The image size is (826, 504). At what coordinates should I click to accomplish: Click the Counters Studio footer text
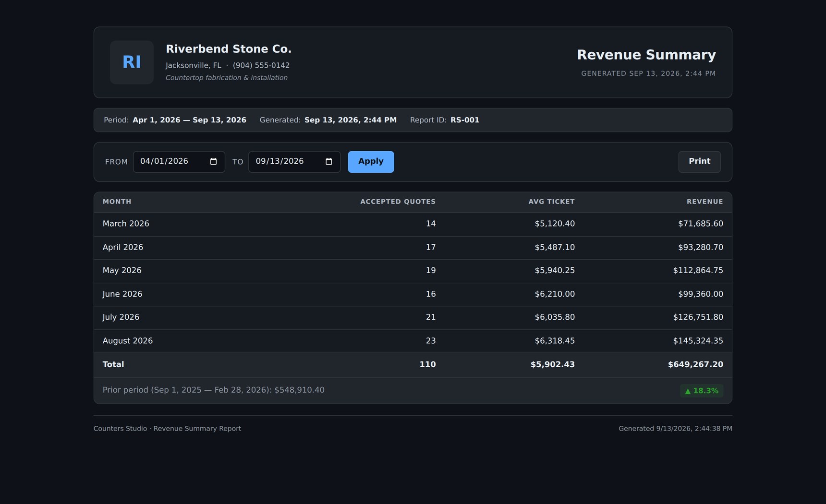pyautogui.click(x=167, y=429)
